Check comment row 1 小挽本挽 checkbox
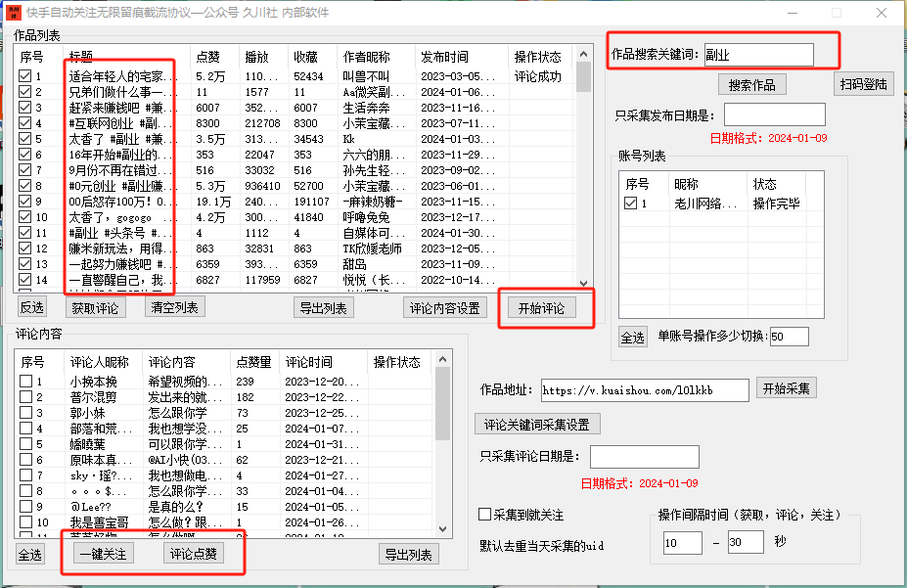This screenshot has width=907, height=588. click(x=25, y=382)
